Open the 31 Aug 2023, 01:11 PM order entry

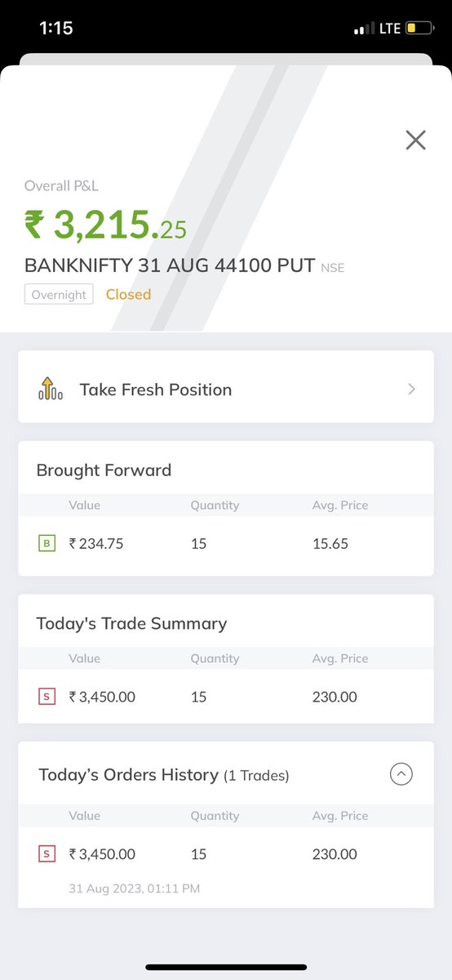pyautogui.click(x=226, y=867)
